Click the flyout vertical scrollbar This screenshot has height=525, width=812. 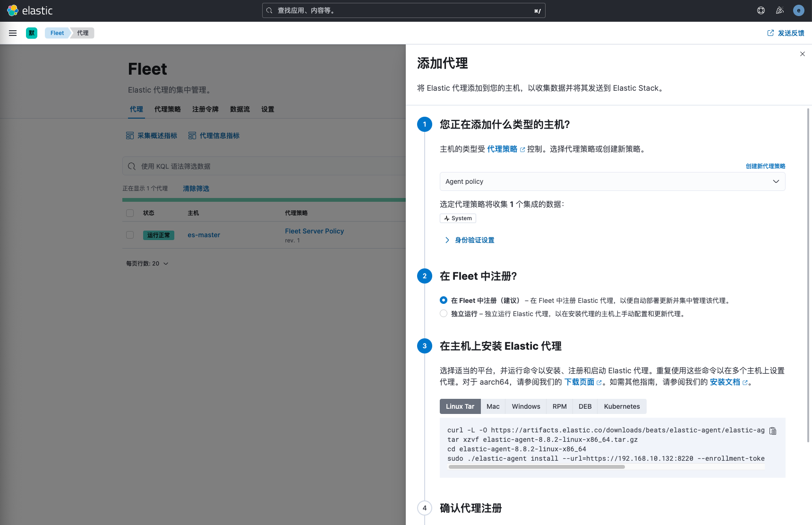[x=808, y=275]
